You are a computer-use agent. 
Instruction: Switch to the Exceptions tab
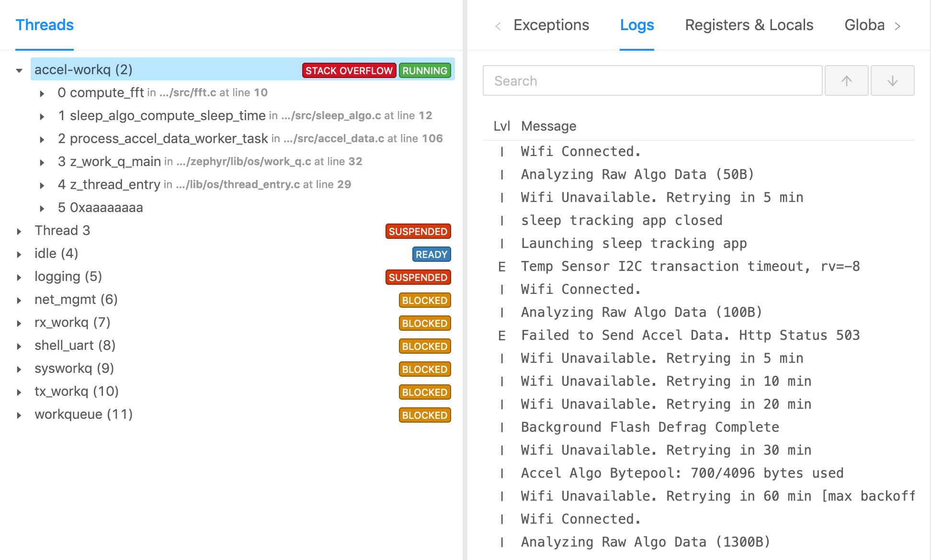point(551,25)
